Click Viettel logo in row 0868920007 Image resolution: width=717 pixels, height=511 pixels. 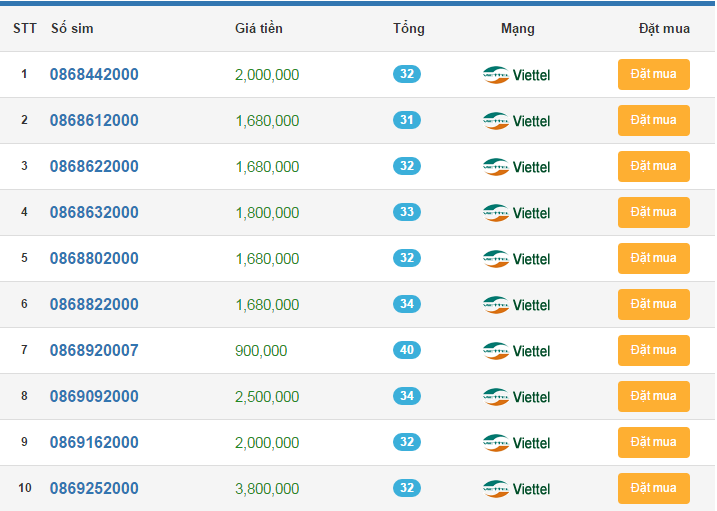click(x=516, y=351)
